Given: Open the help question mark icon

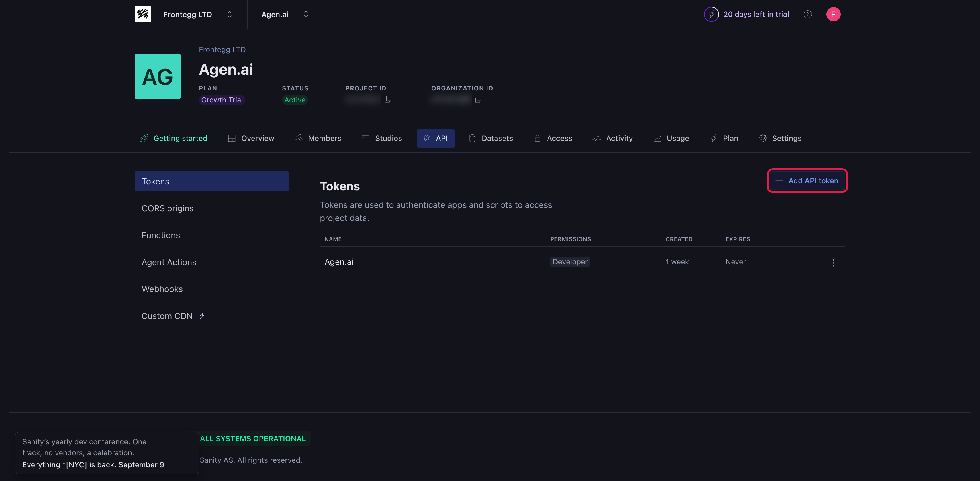Looking at the screenshot, I should tap(808, 14).
